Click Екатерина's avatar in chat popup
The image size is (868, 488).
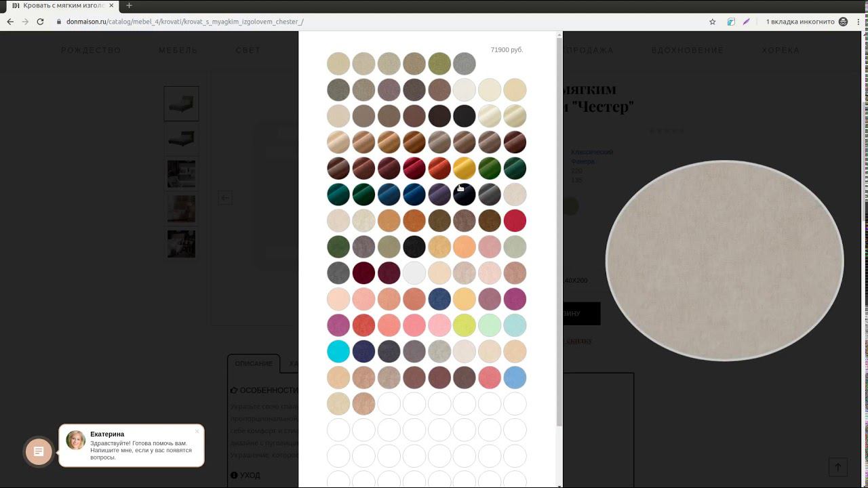[x=76, y=441]
